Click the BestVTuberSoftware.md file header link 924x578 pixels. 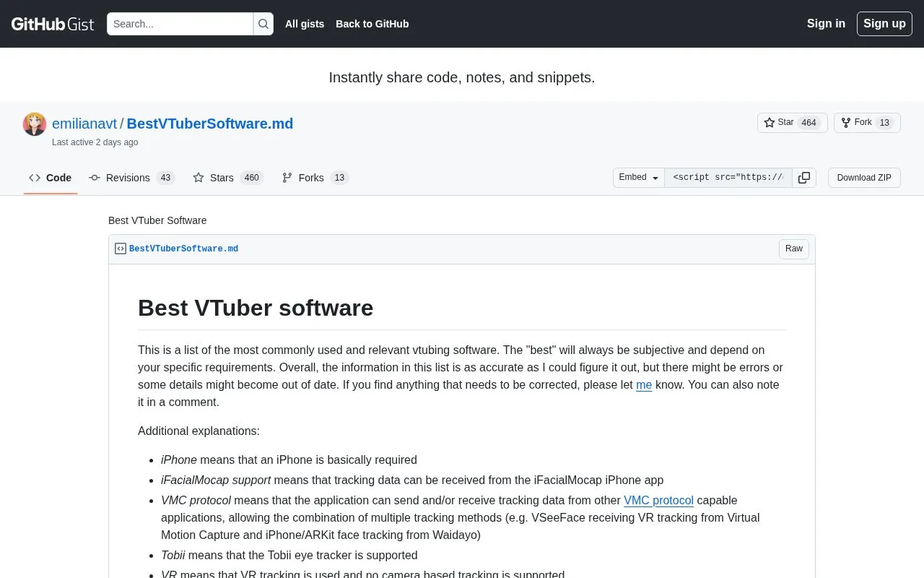[x=183, y=249]
